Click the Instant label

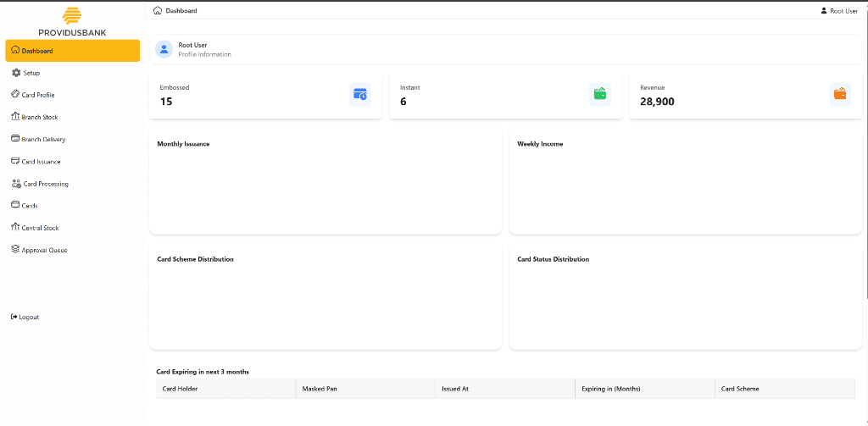[410, 87]
